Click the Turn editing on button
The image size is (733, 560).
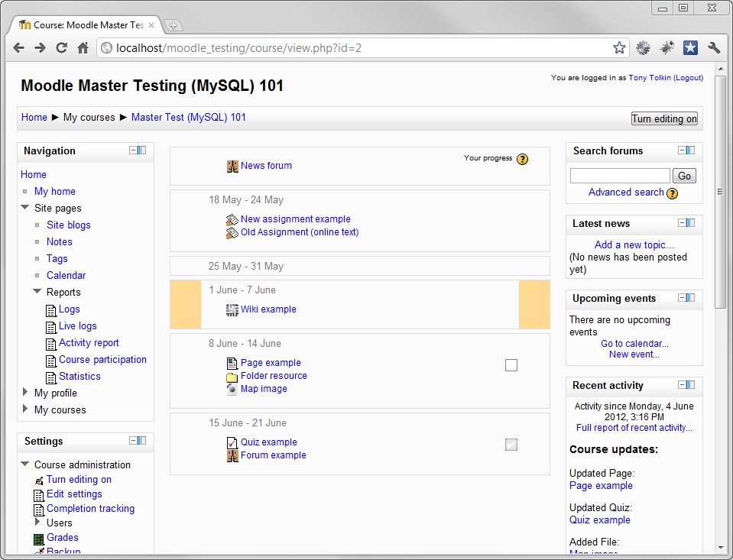coord(664,118)
